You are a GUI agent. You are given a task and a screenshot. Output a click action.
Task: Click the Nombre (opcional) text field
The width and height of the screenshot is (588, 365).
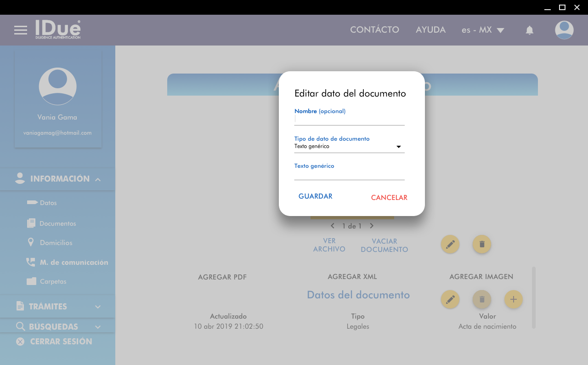pyautogui.click(x=349, y=119)
